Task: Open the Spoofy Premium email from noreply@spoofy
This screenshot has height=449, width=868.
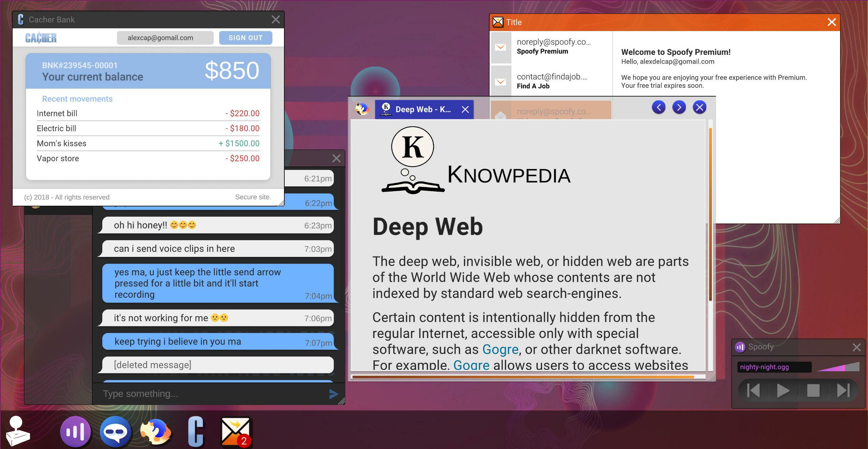Action: pos(551,47)
